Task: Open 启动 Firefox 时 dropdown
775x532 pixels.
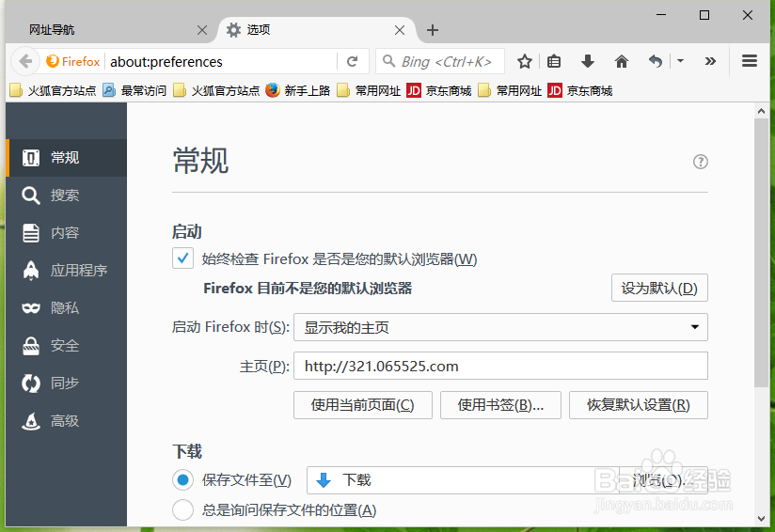Action: (x=500, y=327)
